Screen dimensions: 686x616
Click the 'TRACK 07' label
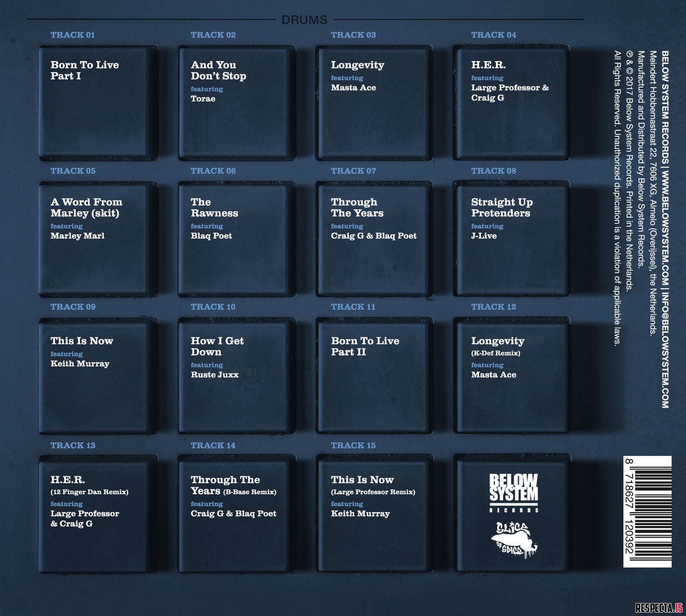[x=353, y=171]
